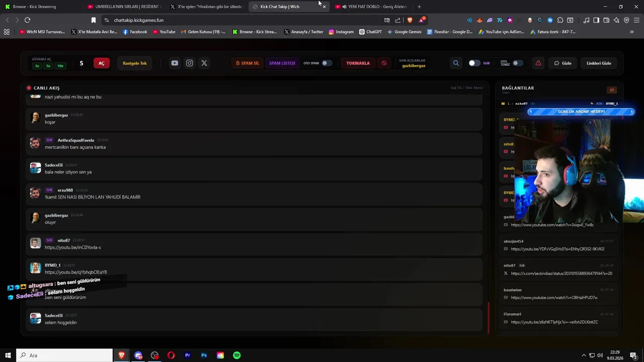Toggle the SUB filter switch
Viewport: 644px width, 362px height.
(474, 63)
